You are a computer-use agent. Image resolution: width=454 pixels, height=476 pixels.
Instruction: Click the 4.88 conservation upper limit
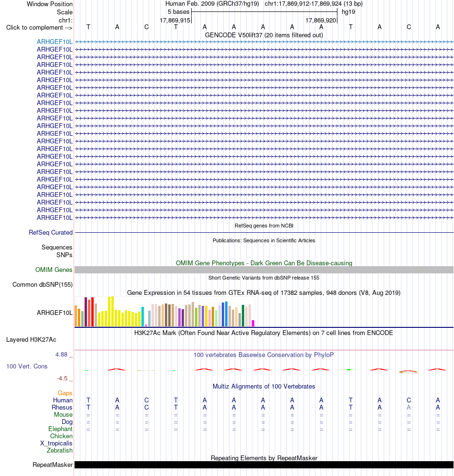pyautogui.click(x=61, y=355)
